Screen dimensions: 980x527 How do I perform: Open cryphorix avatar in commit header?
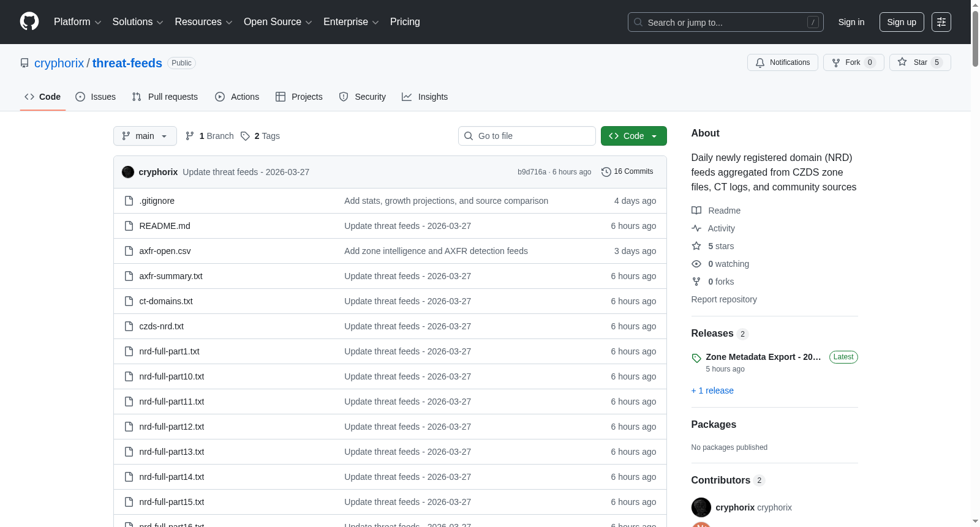pyautogui.click(x=128, y=172)
